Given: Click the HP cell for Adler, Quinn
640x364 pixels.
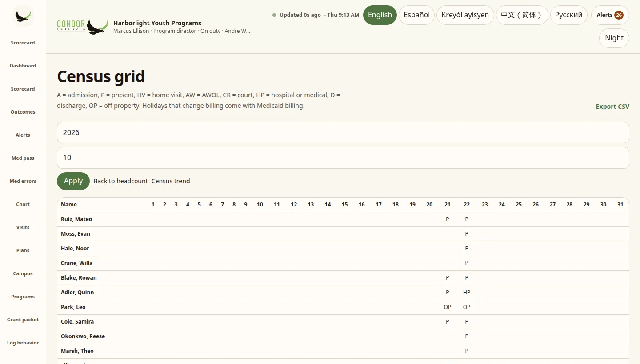Looking at the screenshot, I should 467,293.
